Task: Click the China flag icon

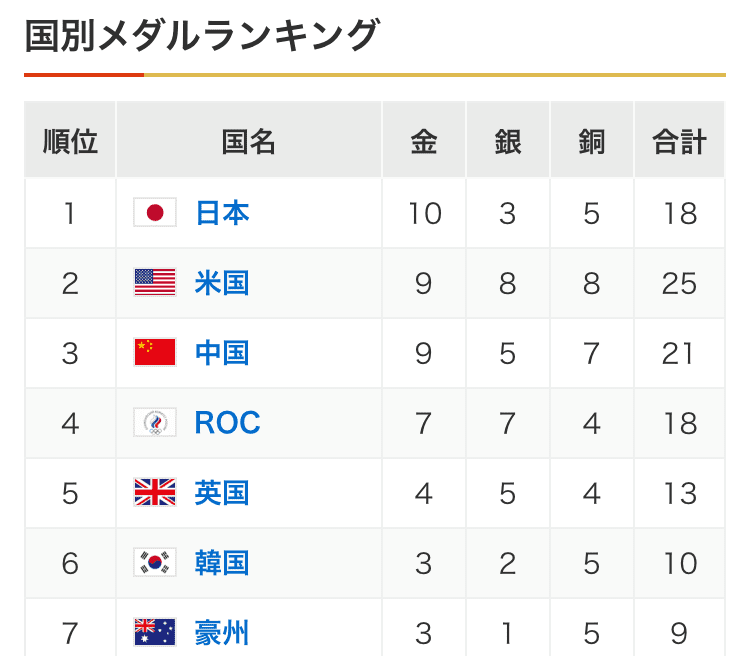Action: pyautogui.click(x=155, y=353)
